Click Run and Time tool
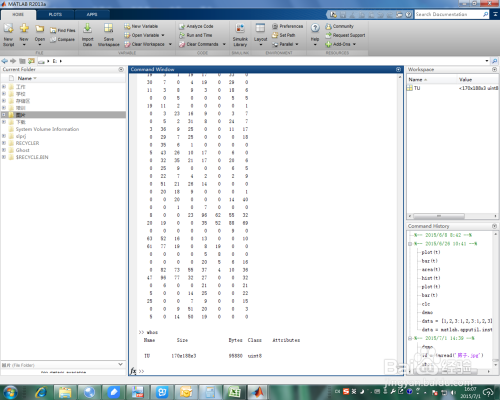The height and width of the screenshot is (400, 500). (196, 35)
